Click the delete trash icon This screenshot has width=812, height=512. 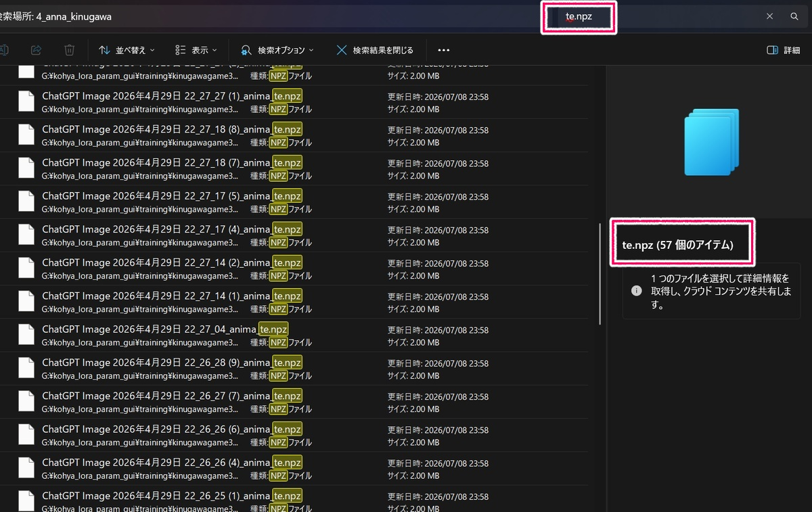tap(69, 50)
